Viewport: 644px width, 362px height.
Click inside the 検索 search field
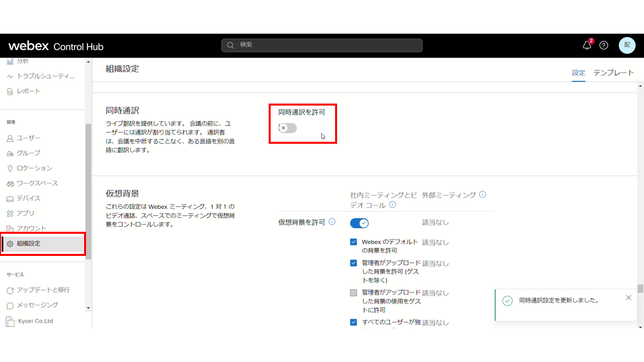322,45
